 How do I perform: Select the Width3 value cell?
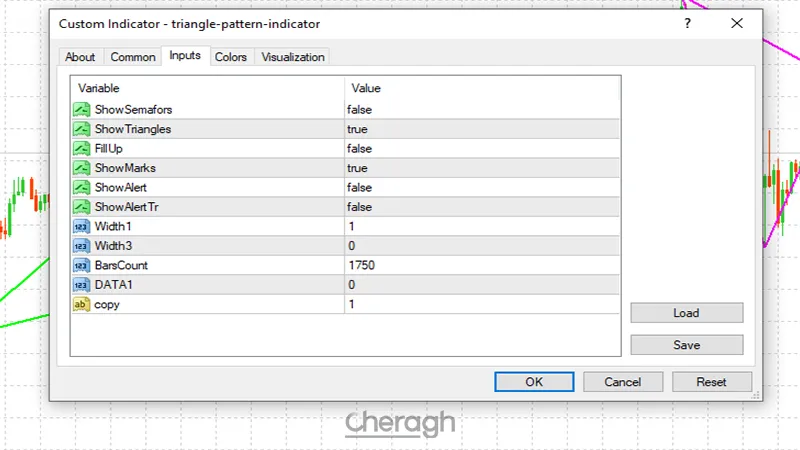point(480,246)
